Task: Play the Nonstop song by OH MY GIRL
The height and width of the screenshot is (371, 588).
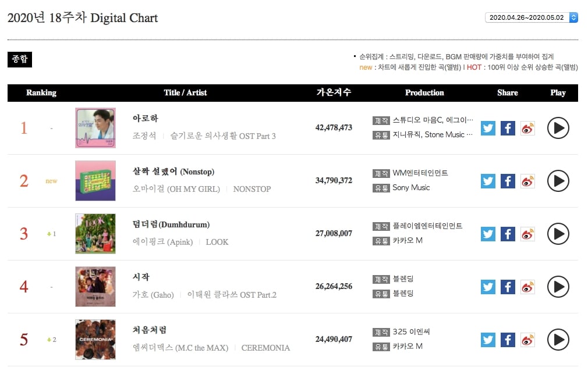Action: [x=558, y=181]
